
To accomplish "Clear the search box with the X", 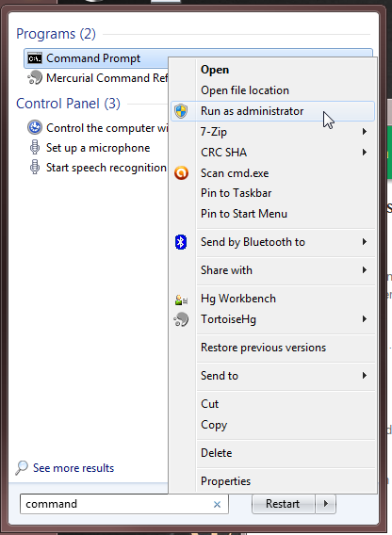I will (217, 504).
